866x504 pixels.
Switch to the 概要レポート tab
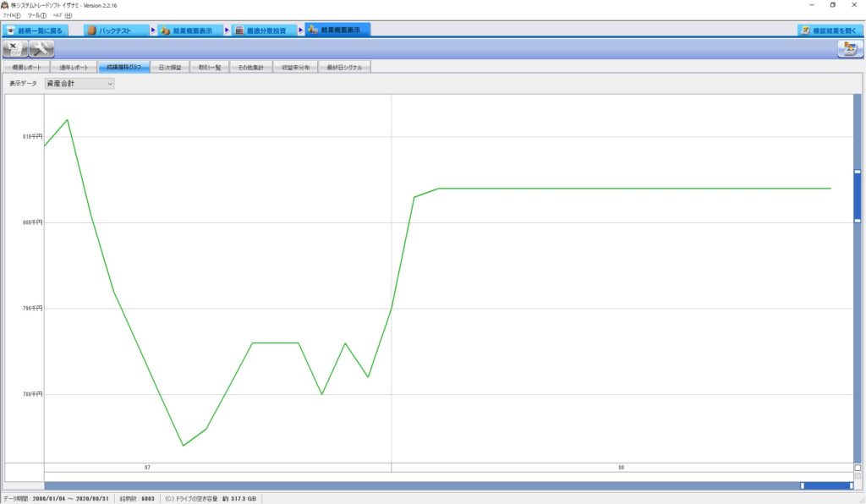[x=25, y=67]
